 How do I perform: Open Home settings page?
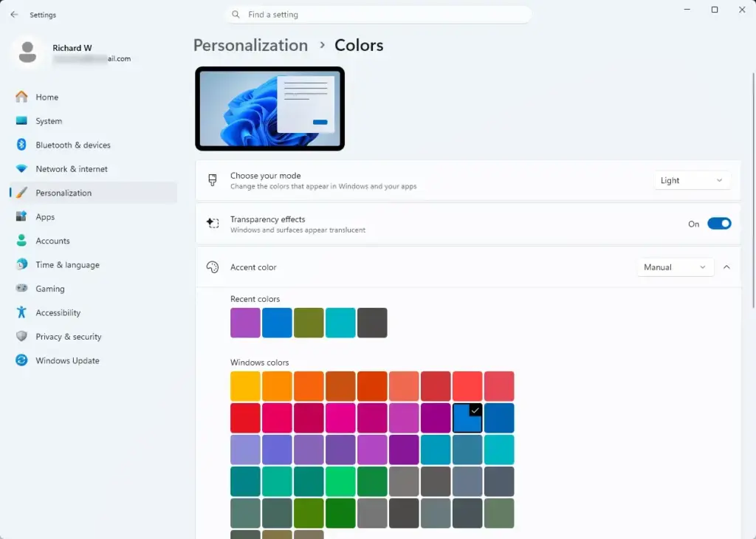pyautogui.click(x=94, y=97)
